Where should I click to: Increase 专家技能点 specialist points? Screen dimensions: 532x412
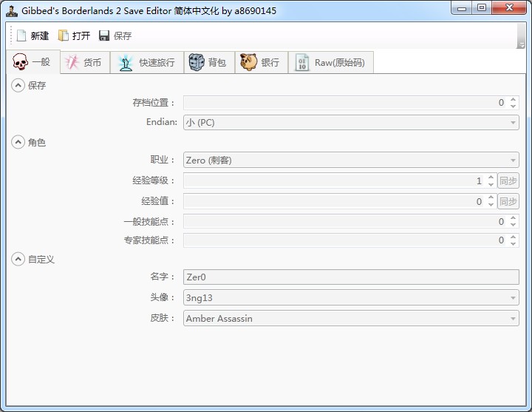click(513, 237)
